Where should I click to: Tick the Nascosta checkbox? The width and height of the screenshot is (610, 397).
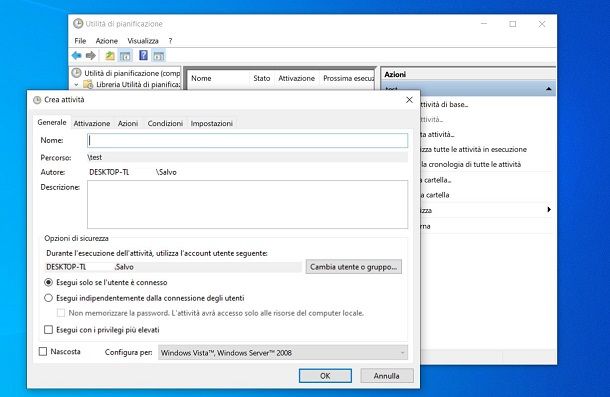click(x=43, y=351)
